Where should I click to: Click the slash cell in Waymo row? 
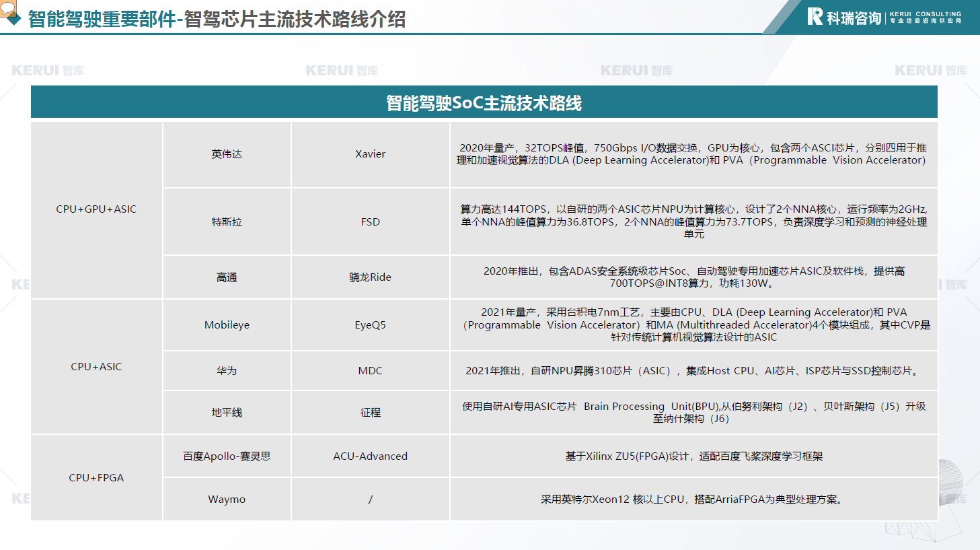point(371,499)
